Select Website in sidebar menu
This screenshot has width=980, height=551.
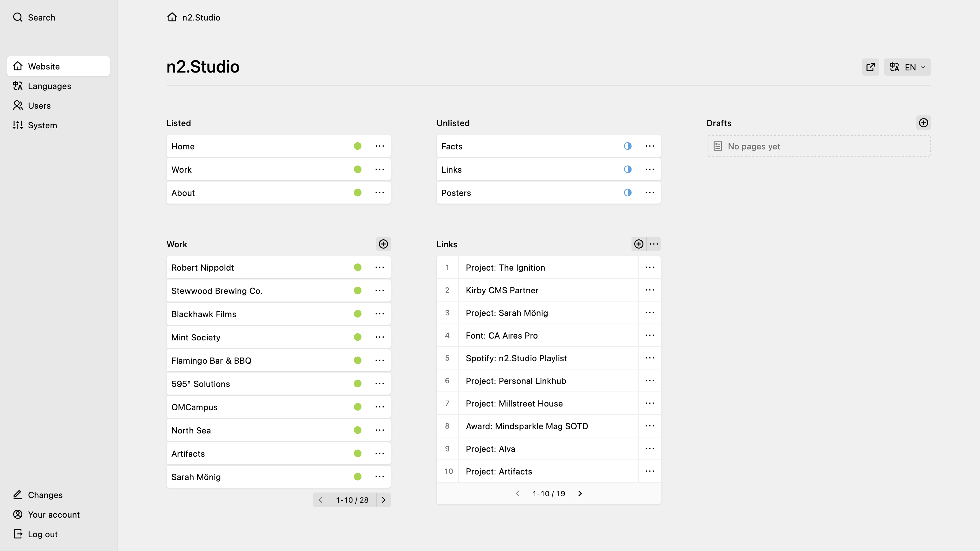pos(58,66)
